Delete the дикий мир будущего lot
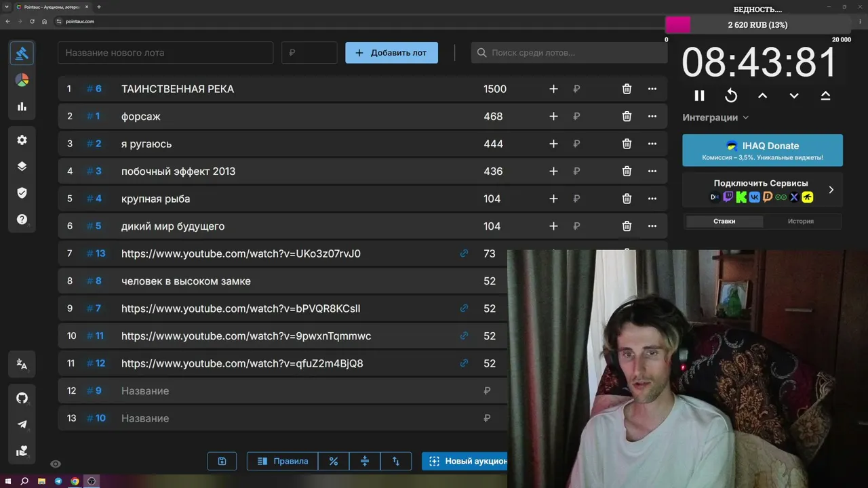 [627, 226]
